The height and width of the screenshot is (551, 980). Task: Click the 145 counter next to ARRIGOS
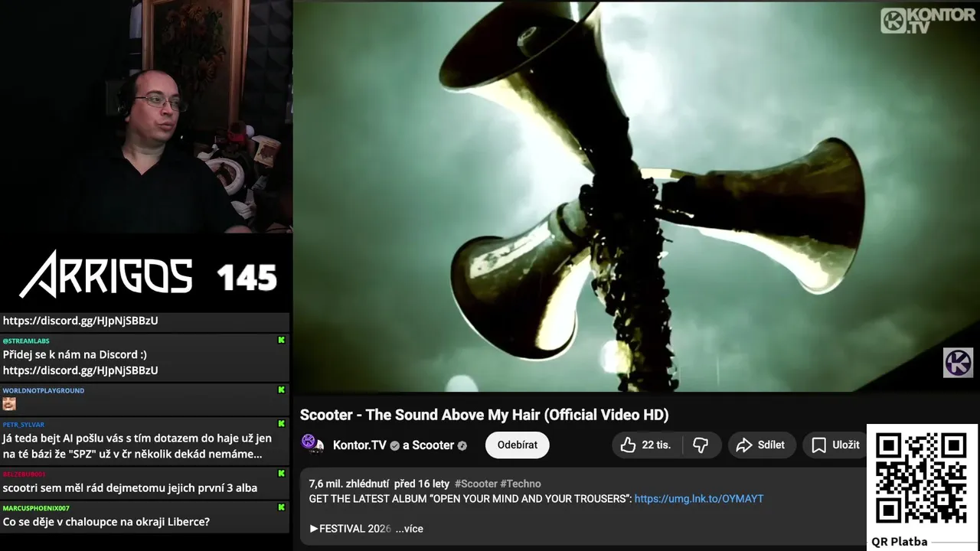point(247,278)
